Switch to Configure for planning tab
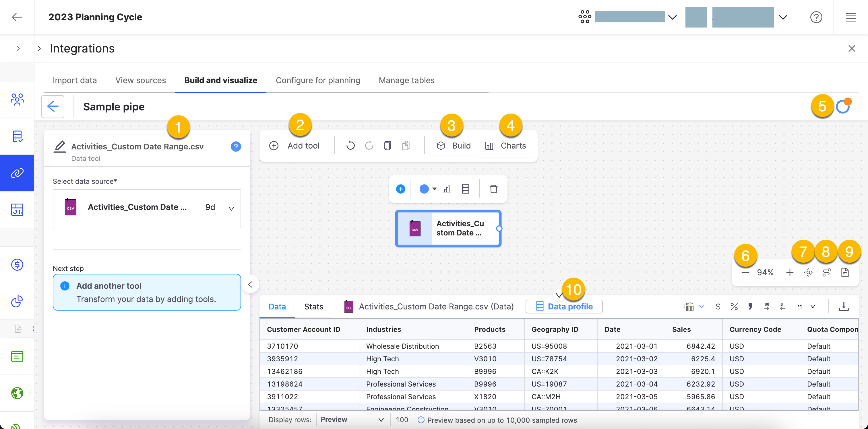The height and width of the screenshot is (429, 868). click(318, 81)
